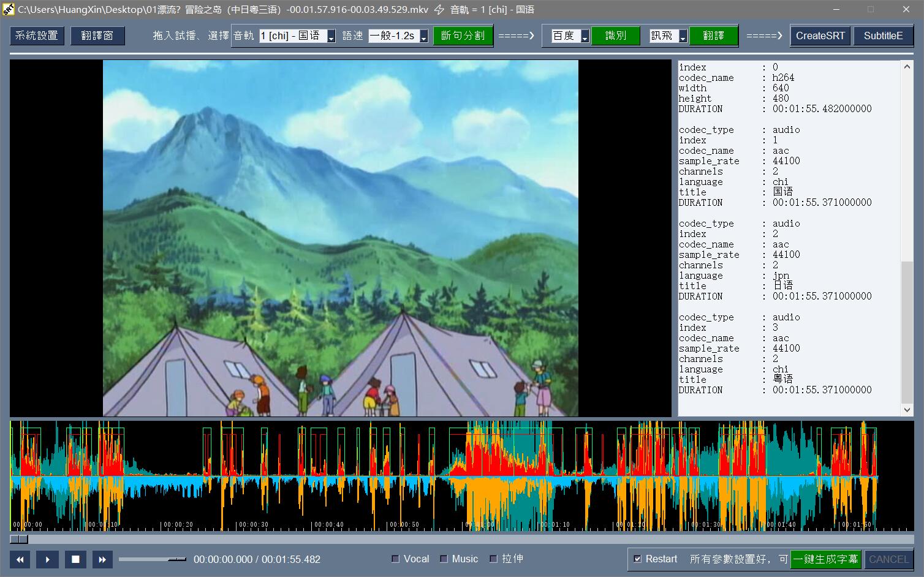Click the lightning bolt icon in title bar

pyautogui.click(x=439, y=9)
